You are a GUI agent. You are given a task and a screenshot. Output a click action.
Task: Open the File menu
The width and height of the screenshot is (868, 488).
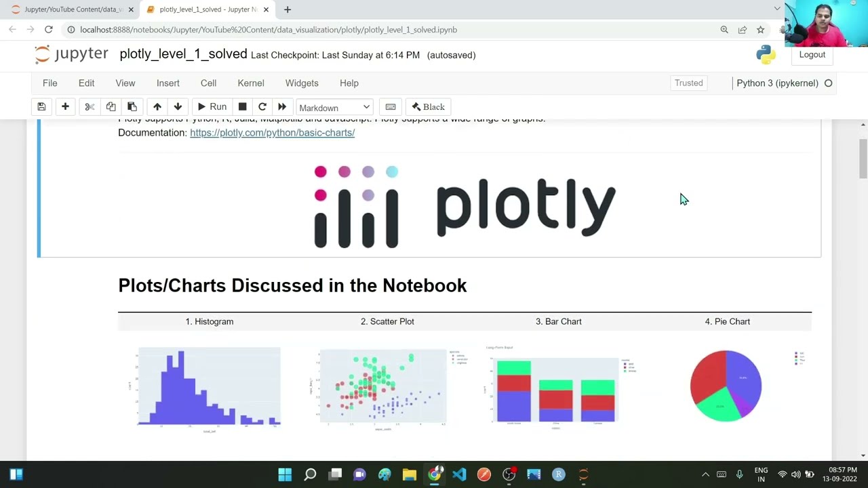50,83
